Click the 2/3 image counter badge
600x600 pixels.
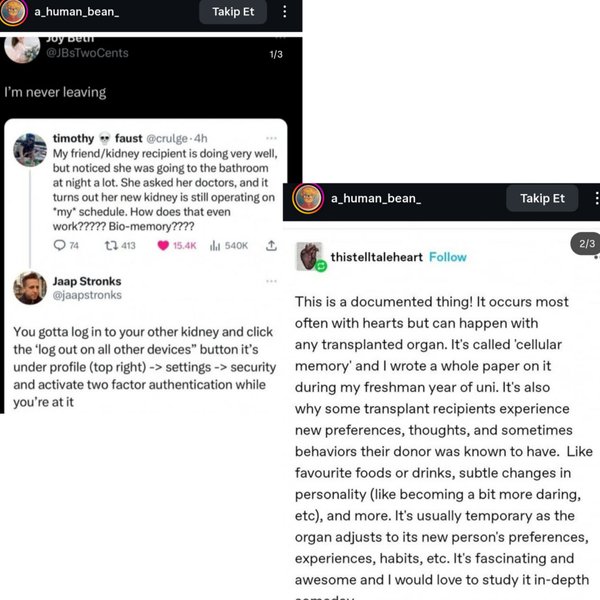pos(585,244)
